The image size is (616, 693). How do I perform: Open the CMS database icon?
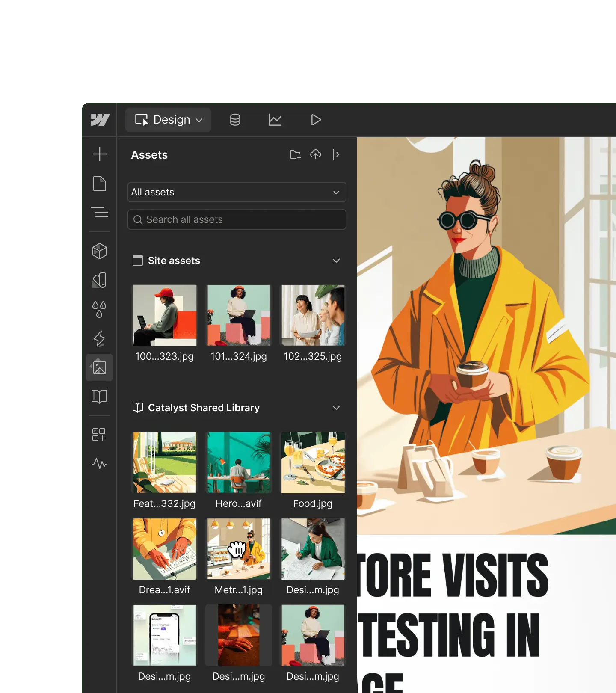[x=235, y=120]
